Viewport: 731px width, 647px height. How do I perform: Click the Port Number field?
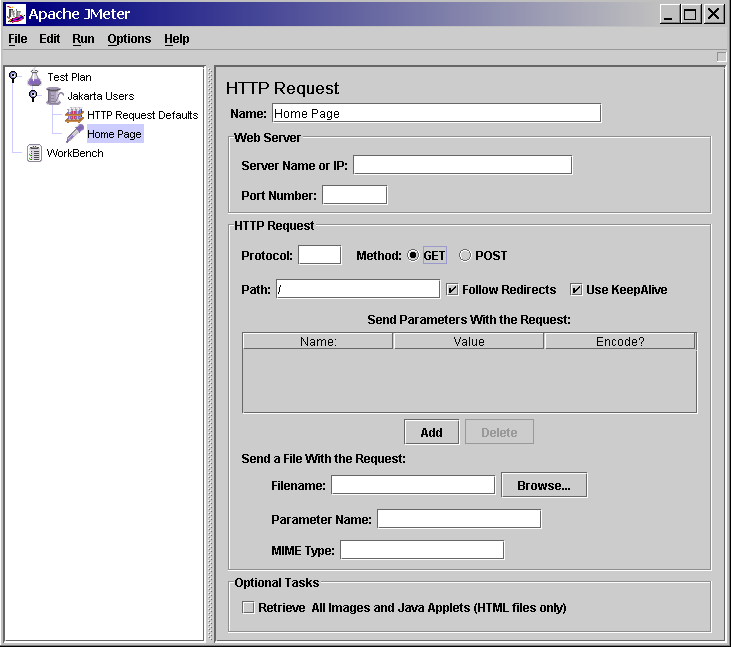point(355,195)
